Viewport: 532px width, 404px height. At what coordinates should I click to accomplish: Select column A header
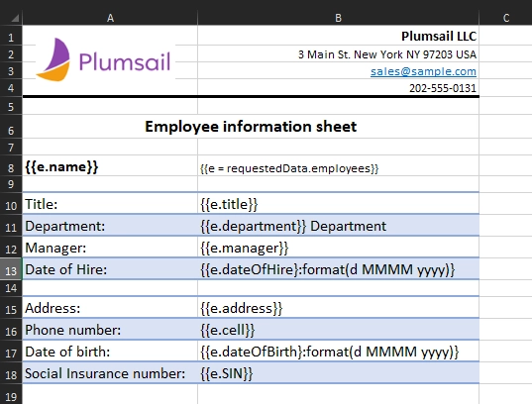tap(110, 18)
